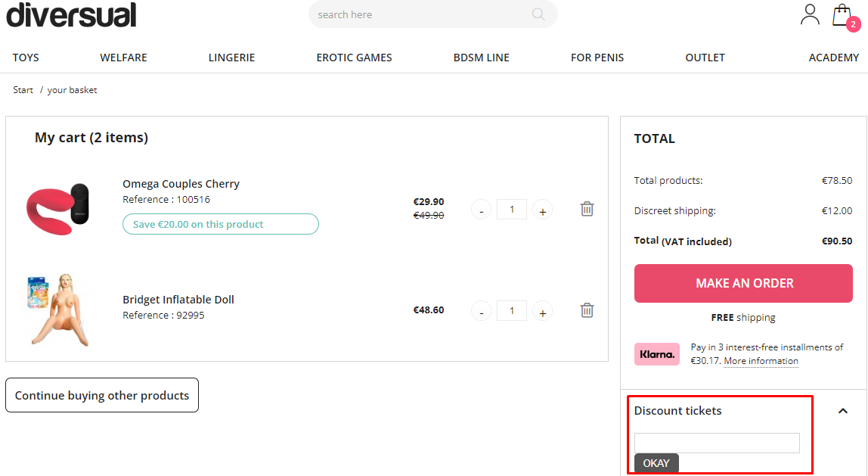Screen dimensions: 868x476
Task: Click the €90.50 total amount
Action: (837, 241)
